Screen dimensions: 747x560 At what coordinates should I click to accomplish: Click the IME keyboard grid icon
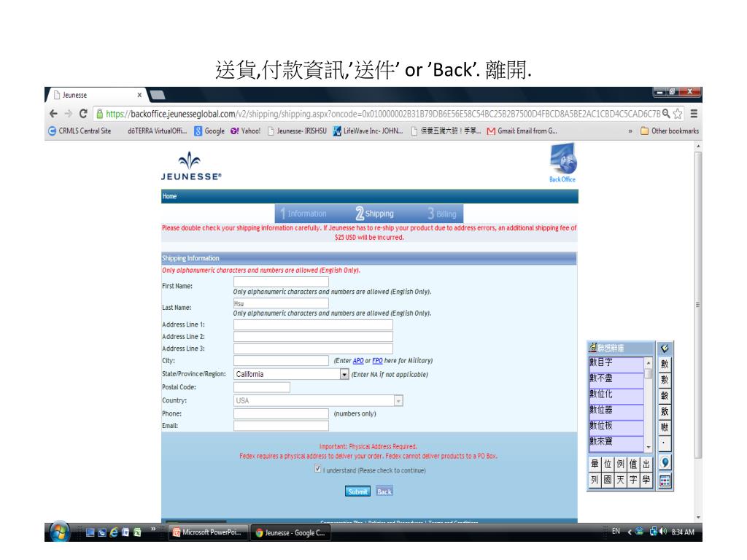click(665, 481)
